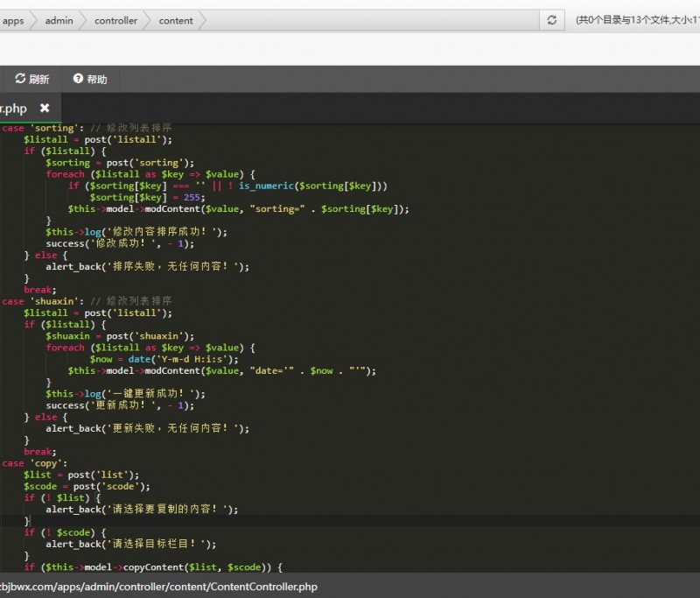Click the case 'copy' line in code
Viewport: 700px width, 598px height.
35,463
